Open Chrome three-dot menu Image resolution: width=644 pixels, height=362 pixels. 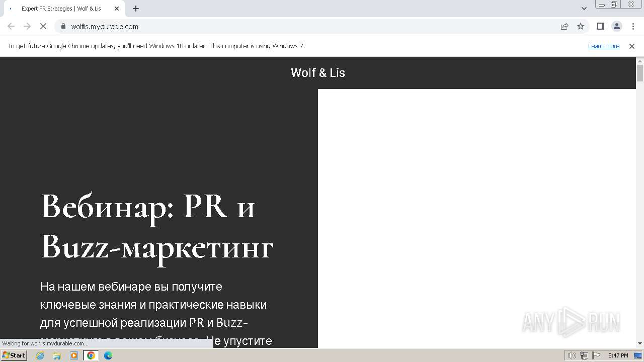pos(633,26)
